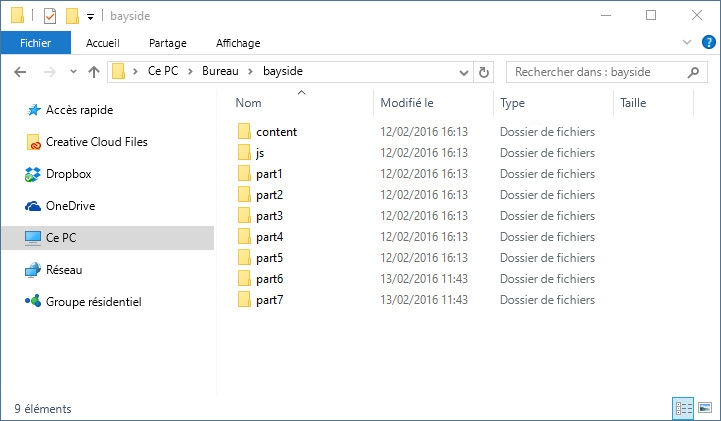
Task: Switch to large icons view layout
Action: (705, 408)
